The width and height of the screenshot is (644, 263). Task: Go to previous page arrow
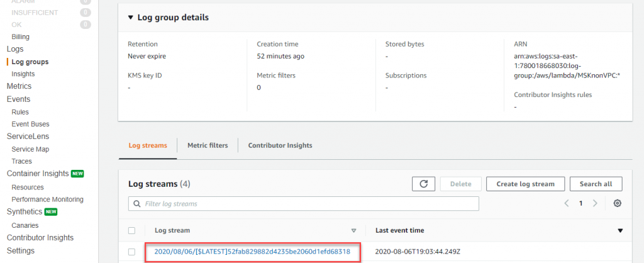[x=567, y=203]
